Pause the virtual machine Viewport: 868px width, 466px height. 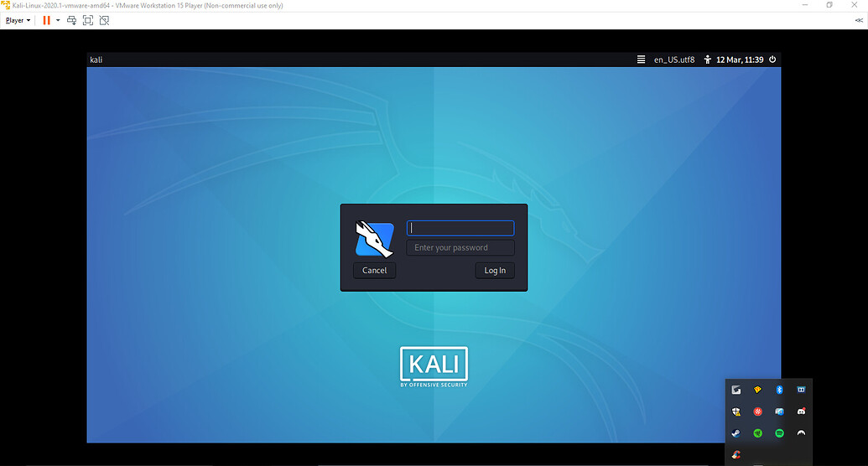(47, 20)
